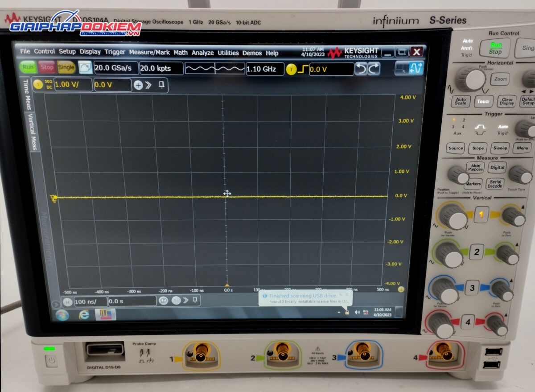
Task: Click the trigger Slope key
Action: 477,148
